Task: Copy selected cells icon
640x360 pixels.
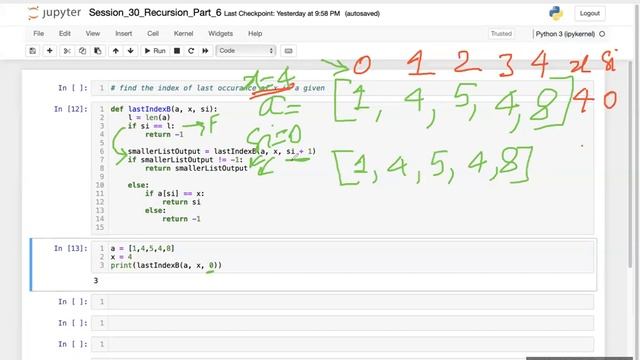Action: [x=82, y=51]
